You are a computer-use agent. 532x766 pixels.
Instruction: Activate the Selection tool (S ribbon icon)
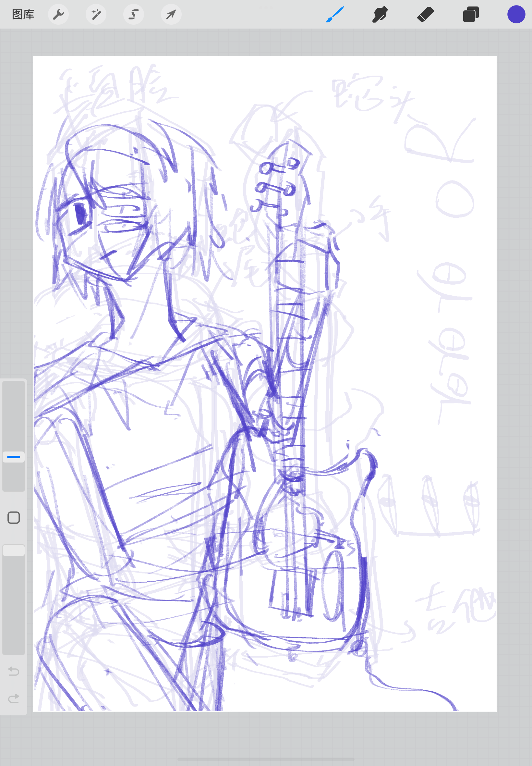pyautogui.click(x=134, y=14)
